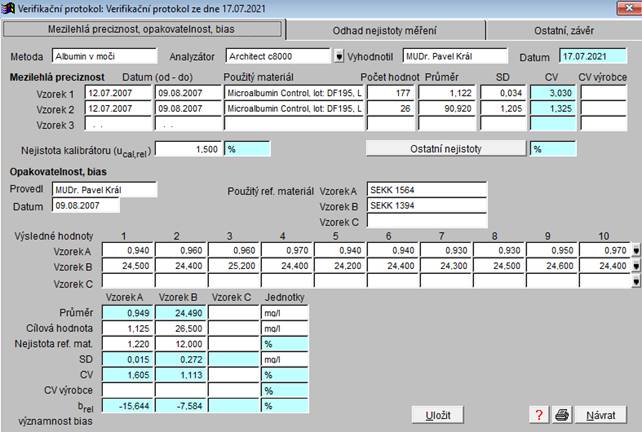
Task: Expand the Vzorek A row arrow
Action: tap(635, 250)
